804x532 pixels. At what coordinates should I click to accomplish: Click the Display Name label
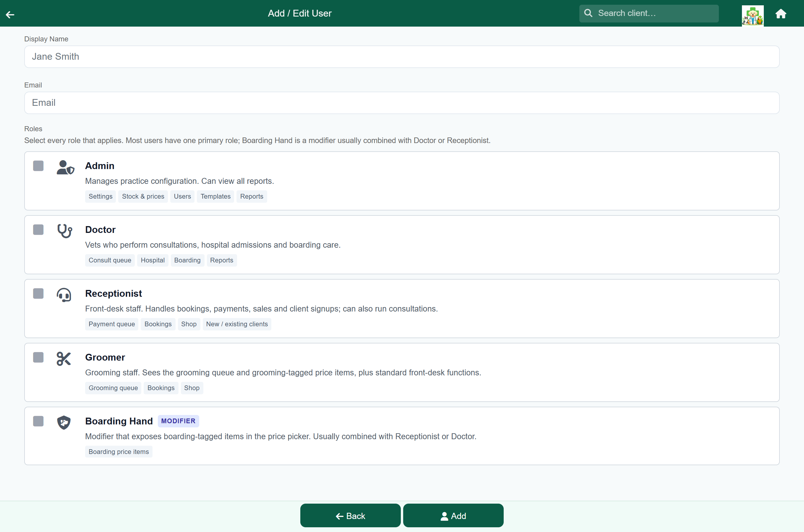46,39
